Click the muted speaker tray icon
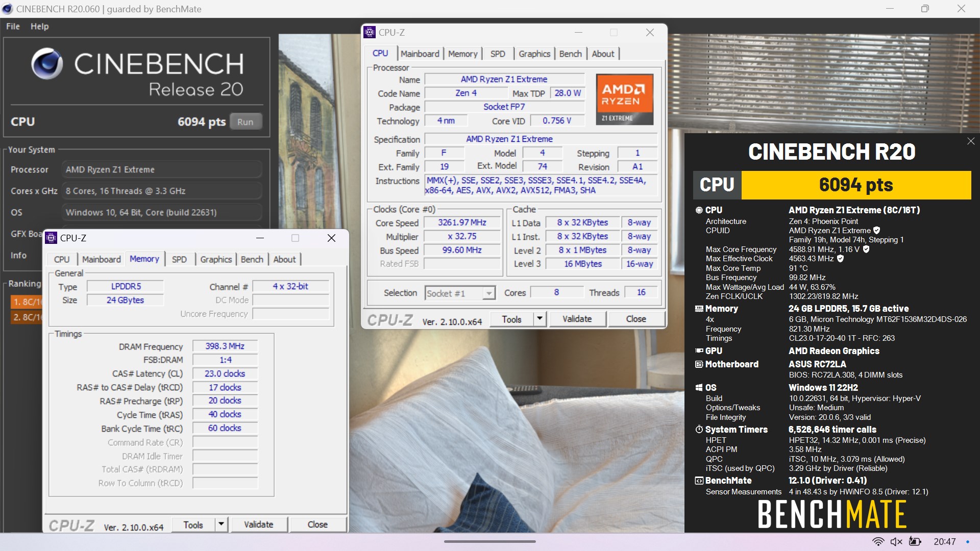This screenshot has width=980, height=551. coord(896,542)
